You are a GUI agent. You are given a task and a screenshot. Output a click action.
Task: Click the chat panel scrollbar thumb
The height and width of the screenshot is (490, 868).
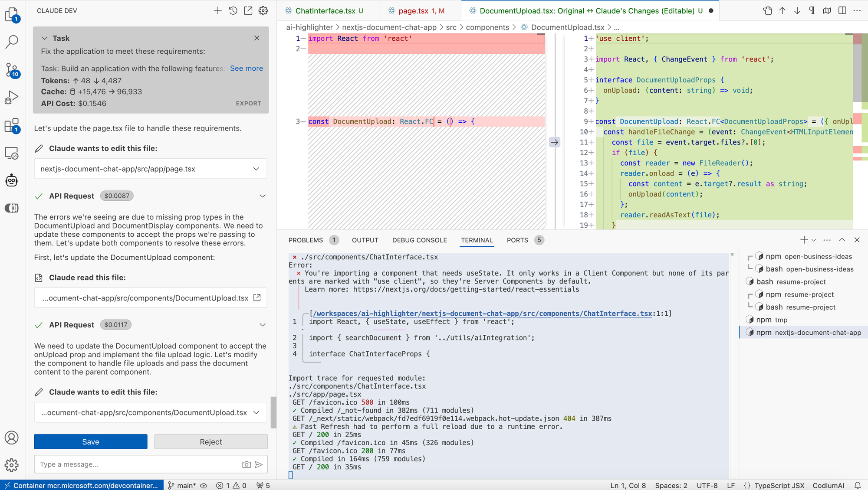coord(273,412)
